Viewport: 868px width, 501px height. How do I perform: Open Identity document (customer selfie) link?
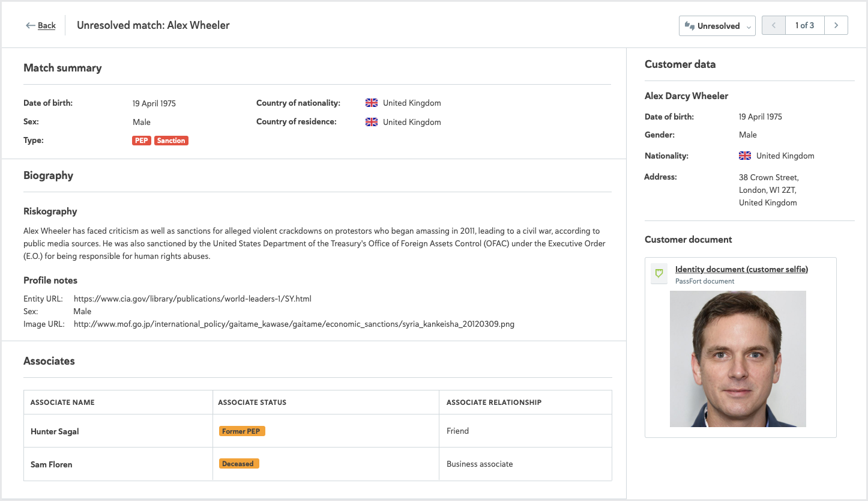click(x=741, y=269)
